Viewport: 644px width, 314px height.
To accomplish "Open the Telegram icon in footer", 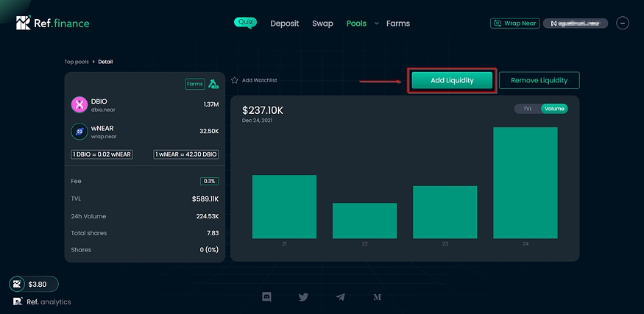I will (340, 297).
